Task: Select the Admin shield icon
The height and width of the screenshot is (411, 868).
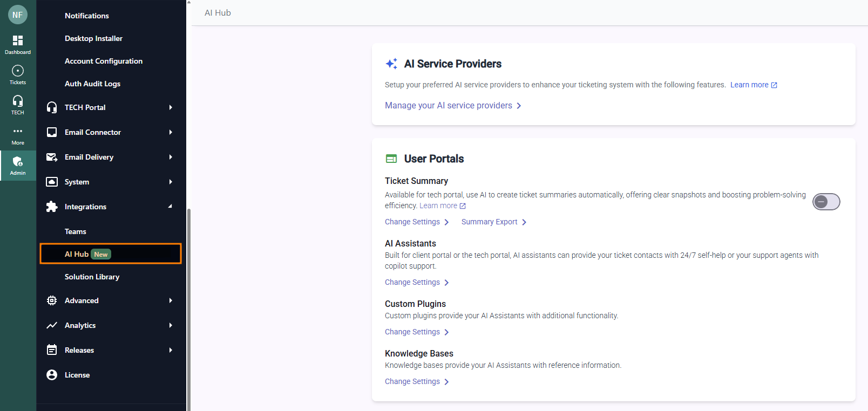Action: (x=18, y=162)
